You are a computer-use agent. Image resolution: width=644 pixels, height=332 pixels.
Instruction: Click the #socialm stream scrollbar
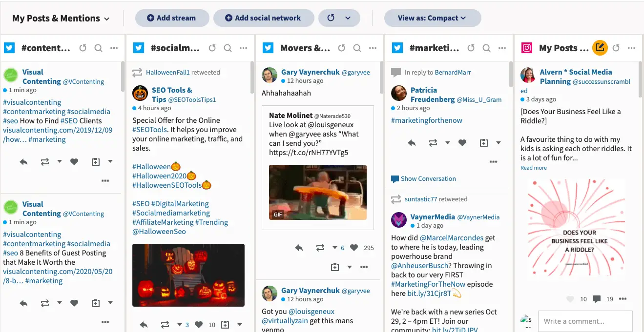(x=252, y=77)
